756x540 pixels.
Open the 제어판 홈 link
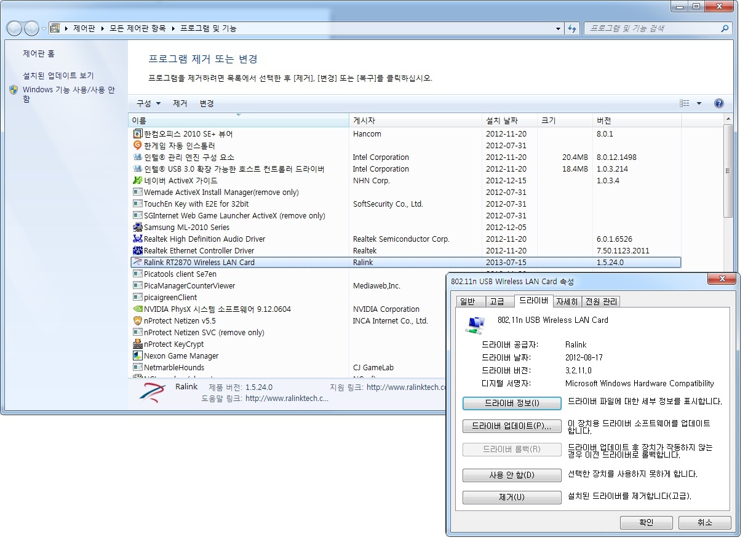(x=39, y=54)
